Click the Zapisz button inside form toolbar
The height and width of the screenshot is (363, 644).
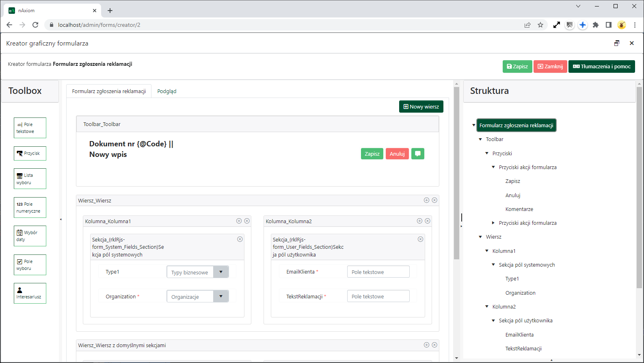point(372,154)
